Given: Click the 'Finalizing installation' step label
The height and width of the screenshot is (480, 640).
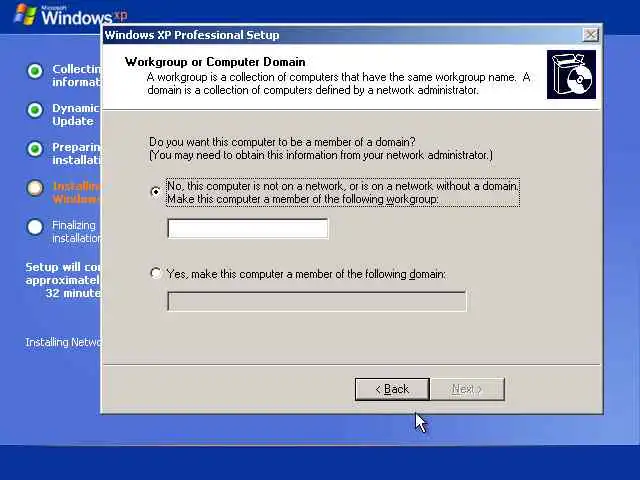Looking at the screenshot, I should [x=76, y=231].
